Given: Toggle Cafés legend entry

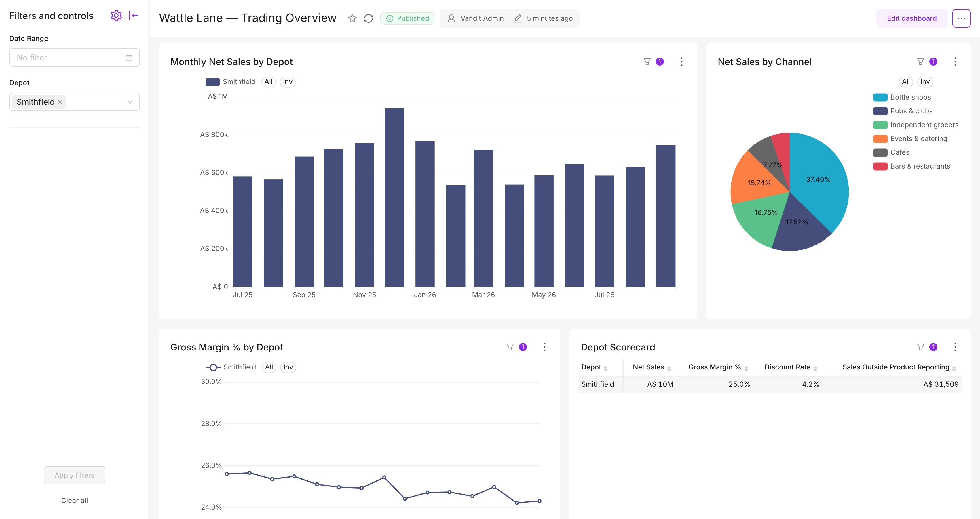Looking at the screenshot, I should (x=891, y=152).
